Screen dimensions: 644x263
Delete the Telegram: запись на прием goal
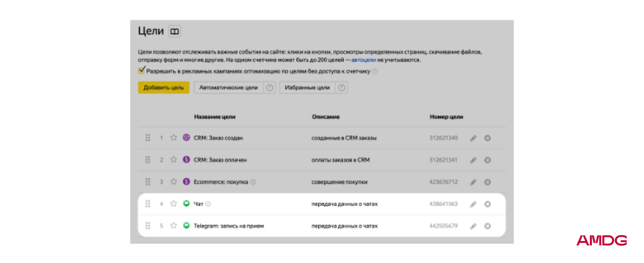(487, 226)
